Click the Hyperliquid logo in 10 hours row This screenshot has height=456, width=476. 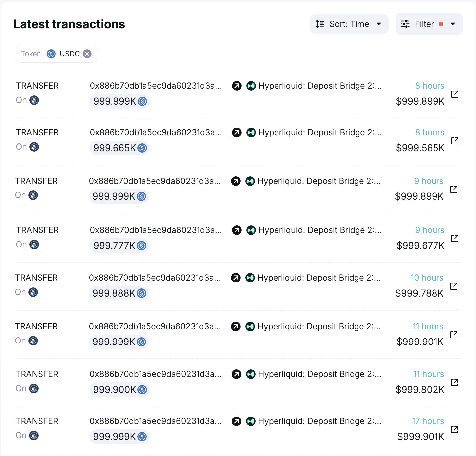(x=250, y=278)
